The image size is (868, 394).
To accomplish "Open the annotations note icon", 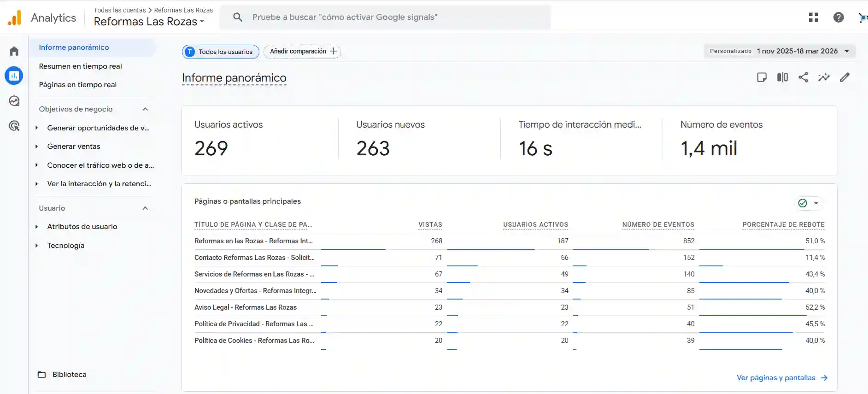I will coord(762,77).
